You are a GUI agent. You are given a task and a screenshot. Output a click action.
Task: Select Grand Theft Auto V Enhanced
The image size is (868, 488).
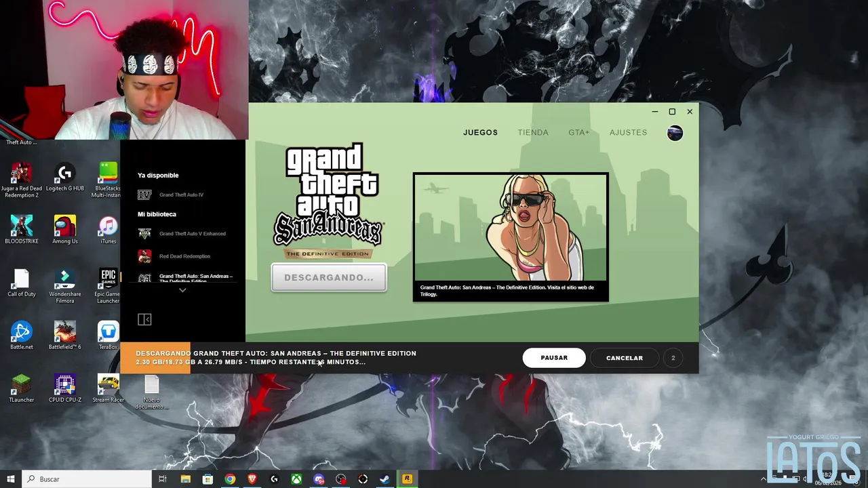click(193, 234)
